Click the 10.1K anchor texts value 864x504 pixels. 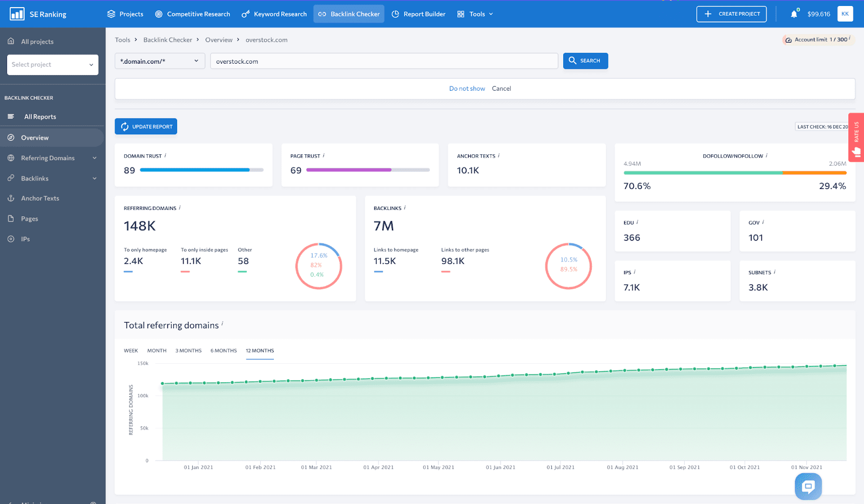[x=468, y=171]
